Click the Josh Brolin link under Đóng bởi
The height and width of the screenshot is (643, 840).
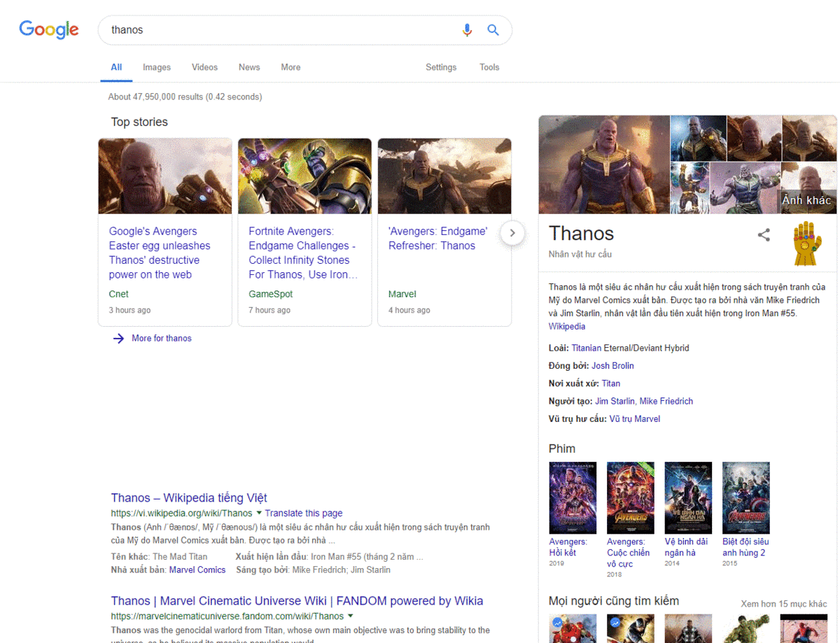click(612, 365)
